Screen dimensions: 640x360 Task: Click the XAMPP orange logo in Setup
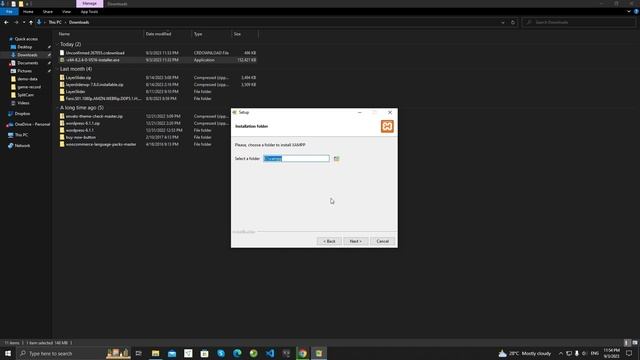[x=387, y=126]
